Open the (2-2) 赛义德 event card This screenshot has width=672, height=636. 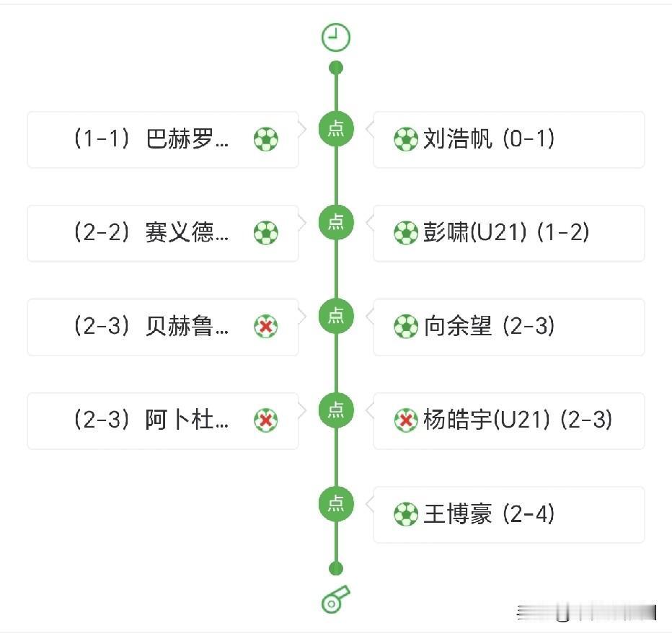click(x=163, y=233)
